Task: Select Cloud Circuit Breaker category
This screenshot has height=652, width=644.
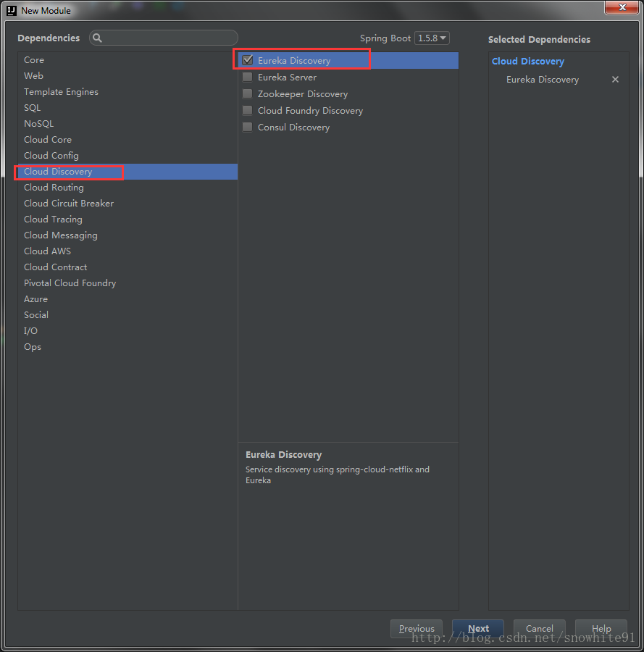Action: click(127, 204)
